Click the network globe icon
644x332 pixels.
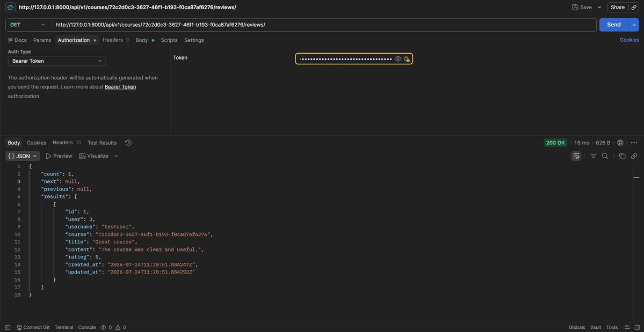coord(620,143)
